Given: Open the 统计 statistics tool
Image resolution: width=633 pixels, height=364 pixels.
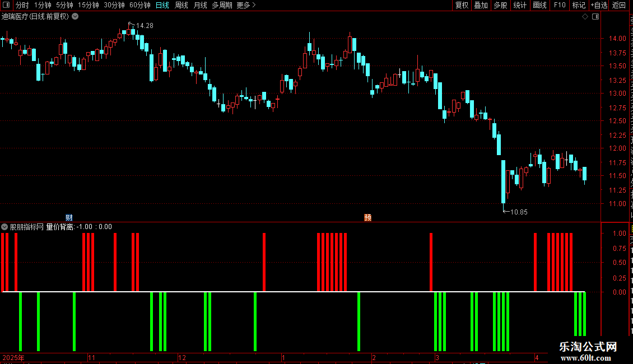Looking at the screenshot, I should point(519,5).
